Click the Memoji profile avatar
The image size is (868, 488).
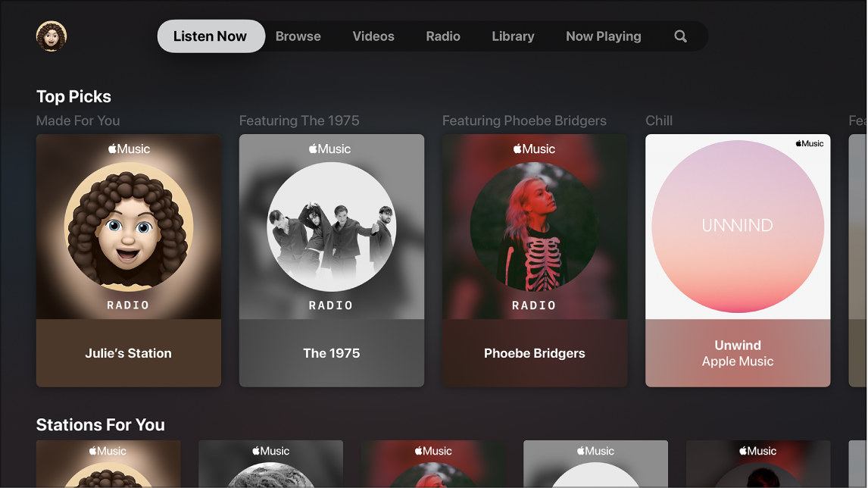pos(51,36)
